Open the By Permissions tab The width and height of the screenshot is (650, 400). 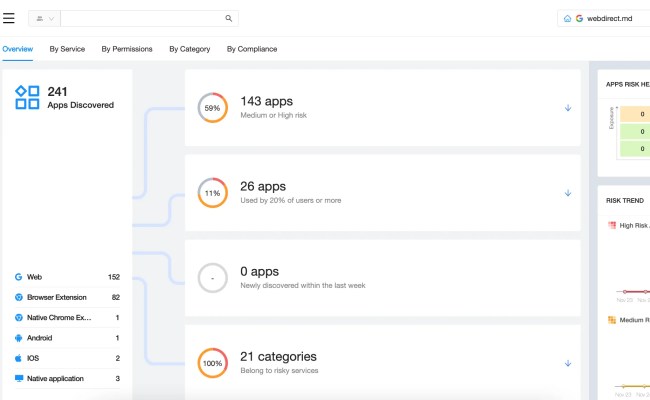(127, 49)
